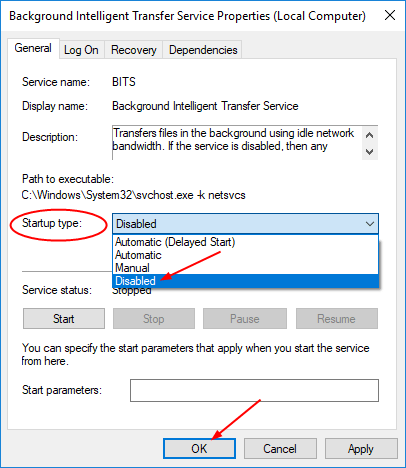Close the BITS Properties dialog

pos(390,15)
